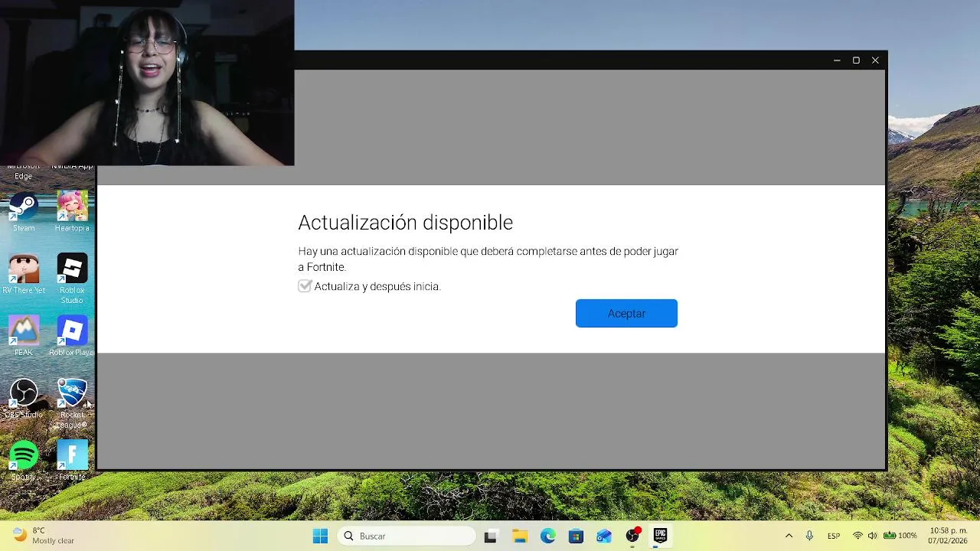980x551 pixels.
Task: Click the Aceptar button
Action: pyautogui.click(x=626, y=313)
